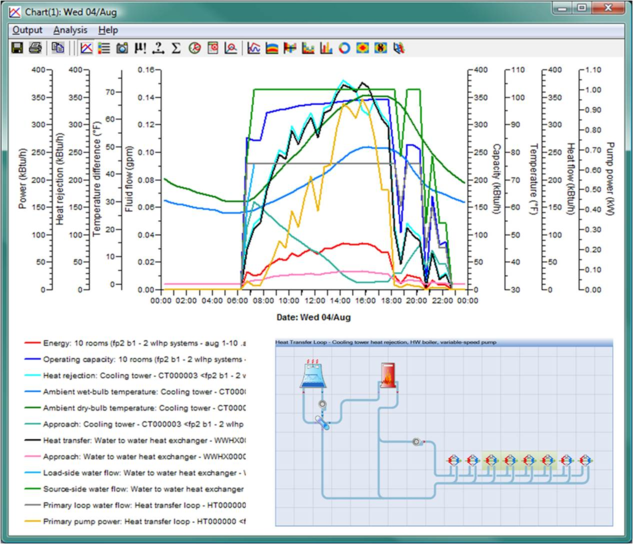The width and height of the screenshot is (633, 544).
Task: Click the line chart icon after the separator
Action: click(87, 47)
